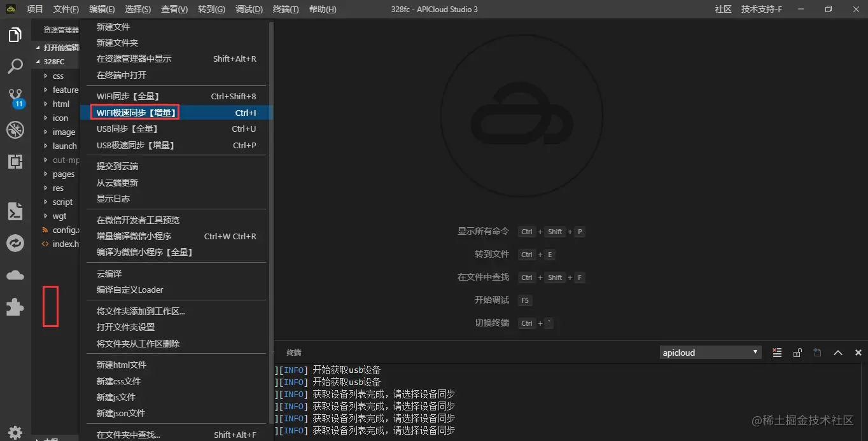Clear the output panel with the clear icon
The height and width of the screenshot is (441, 868).
777,353
